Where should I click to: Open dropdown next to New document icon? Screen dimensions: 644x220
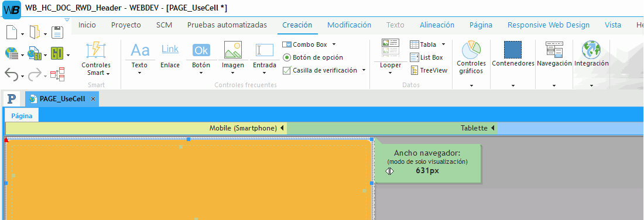(x=23, y=34)
